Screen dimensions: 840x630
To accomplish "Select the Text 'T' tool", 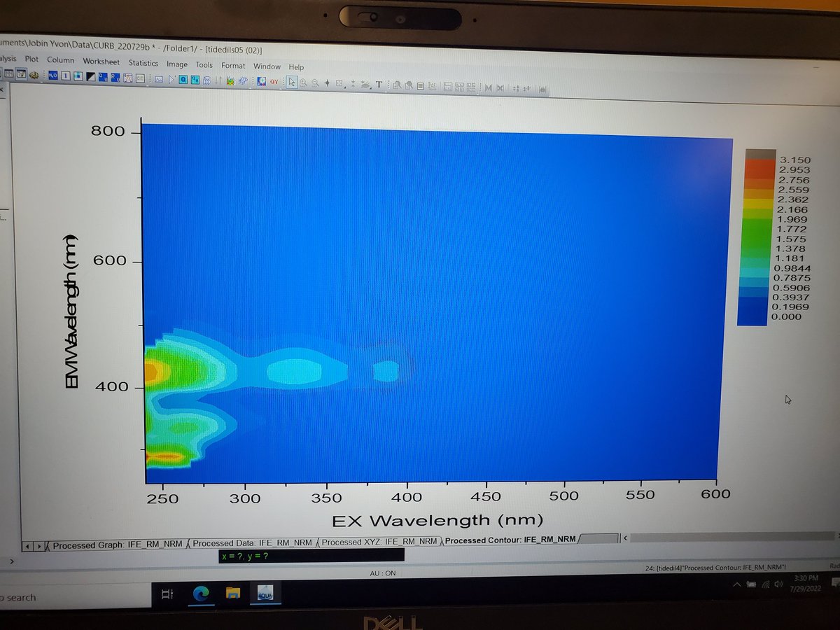I will click(x=379, y=85).
